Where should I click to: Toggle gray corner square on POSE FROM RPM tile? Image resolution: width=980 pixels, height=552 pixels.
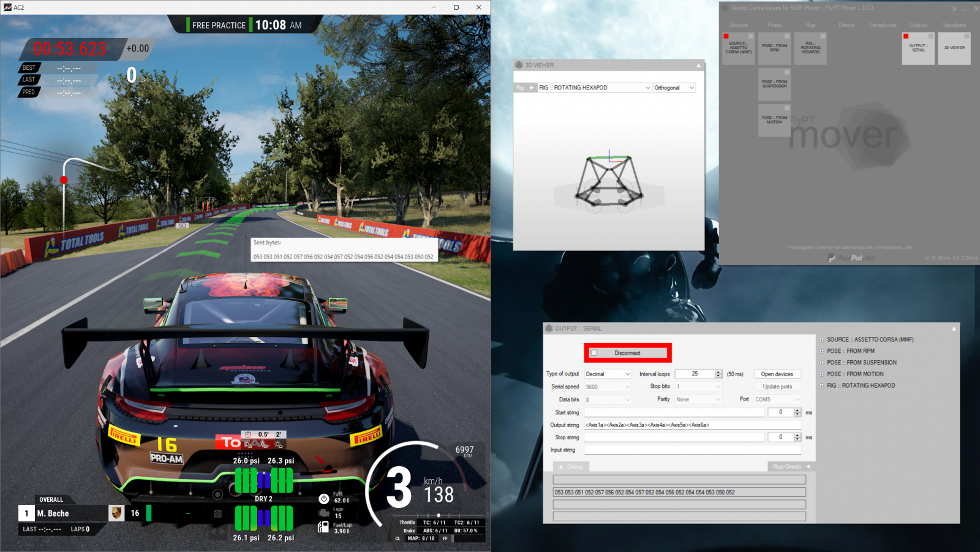[787, 36]
